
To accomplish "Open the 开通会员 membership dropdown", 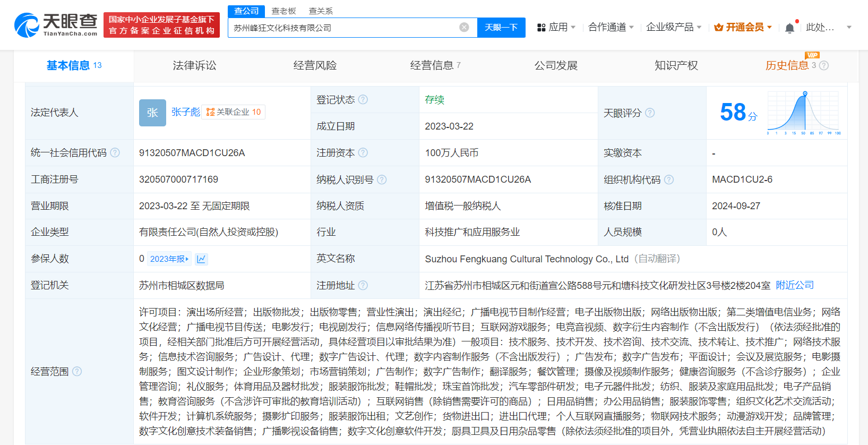I will pyautogui.click(x=743, y=27).
